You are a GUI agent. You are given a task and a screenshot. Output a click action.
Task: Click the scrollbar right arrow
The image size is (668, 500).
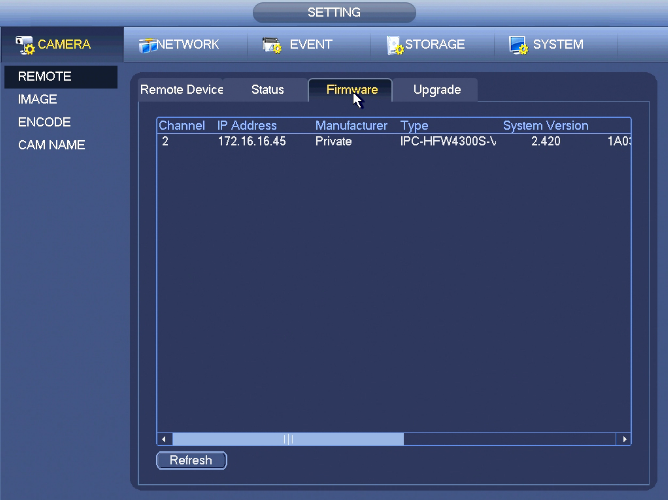[624, 439]
